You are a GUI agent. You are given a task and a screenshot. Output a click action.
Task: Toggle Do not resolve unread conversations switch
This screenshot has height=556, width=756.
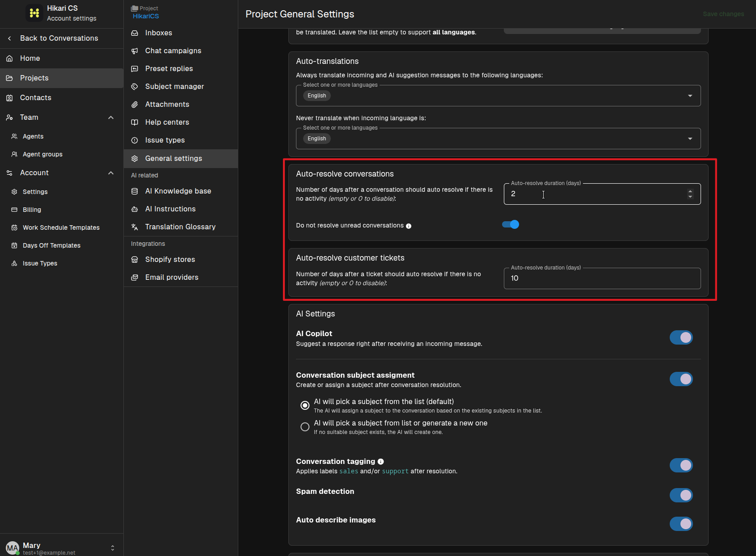point(511,224)
